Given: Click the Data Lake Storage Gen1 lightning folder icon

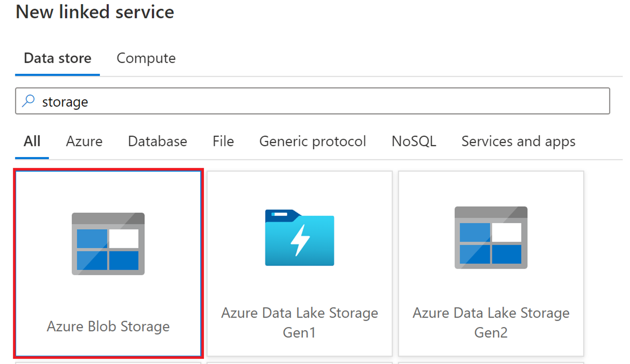Looking at the screenshot, I should [x=299, y=237].
